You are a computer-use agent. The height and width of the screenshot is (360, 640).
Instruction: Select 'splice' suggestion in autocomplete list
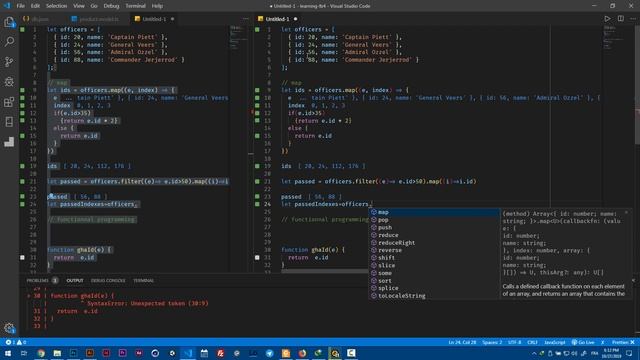[434, 288]
